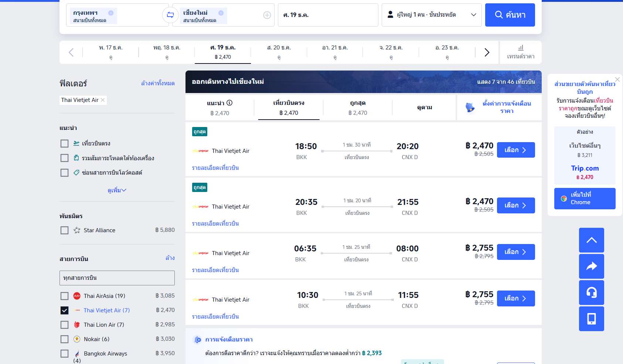This screenshot has height=364, width=623.
Task: Check the Star Alliance checkbox
Action: tap(65, 230)
